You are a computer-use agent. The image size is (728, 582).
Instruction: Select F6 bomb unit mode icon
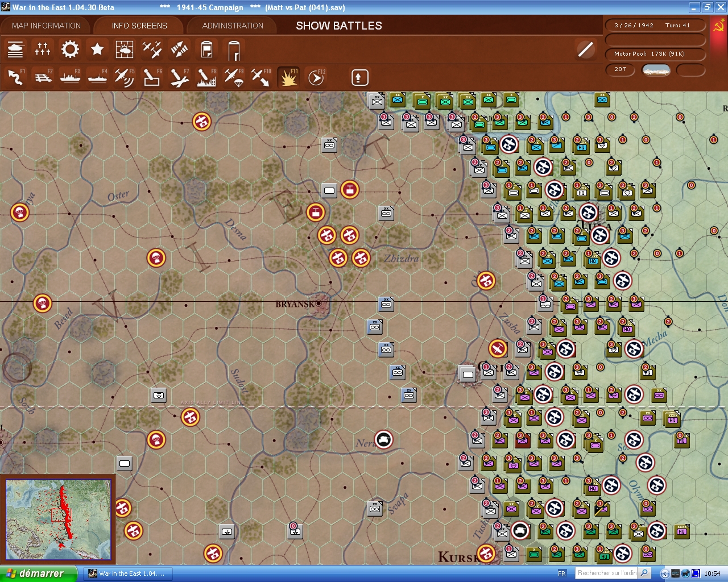point(152,77)
